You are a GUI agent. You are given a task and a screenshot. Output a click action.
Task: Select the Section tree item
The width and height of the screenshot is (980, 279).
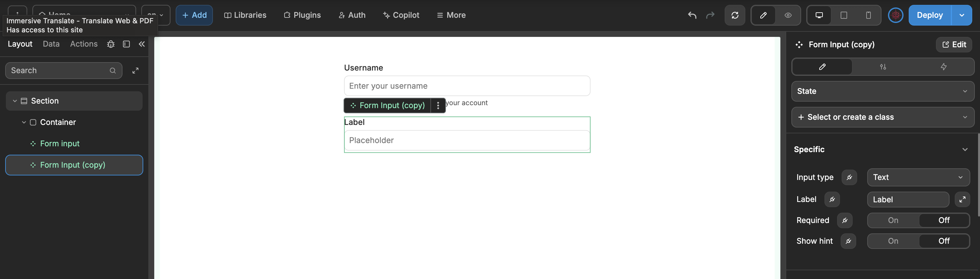pos(74,101)
